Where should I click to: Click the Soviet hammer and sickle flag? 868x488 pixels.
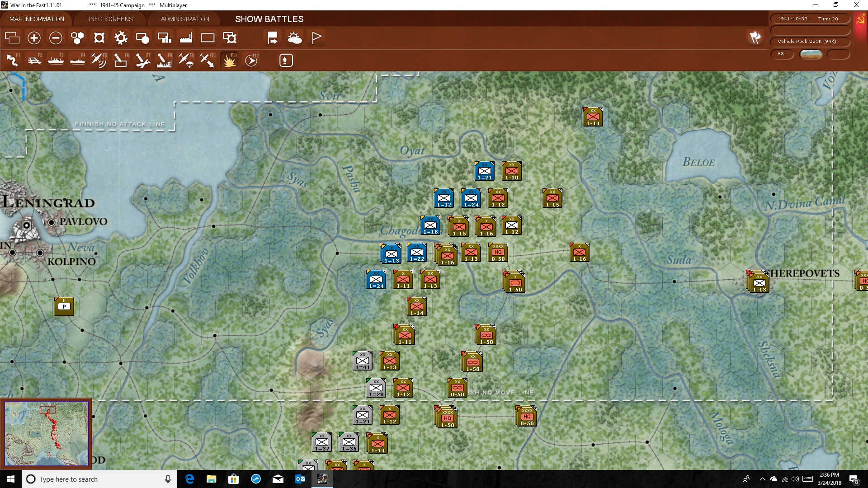pos(860,20)
